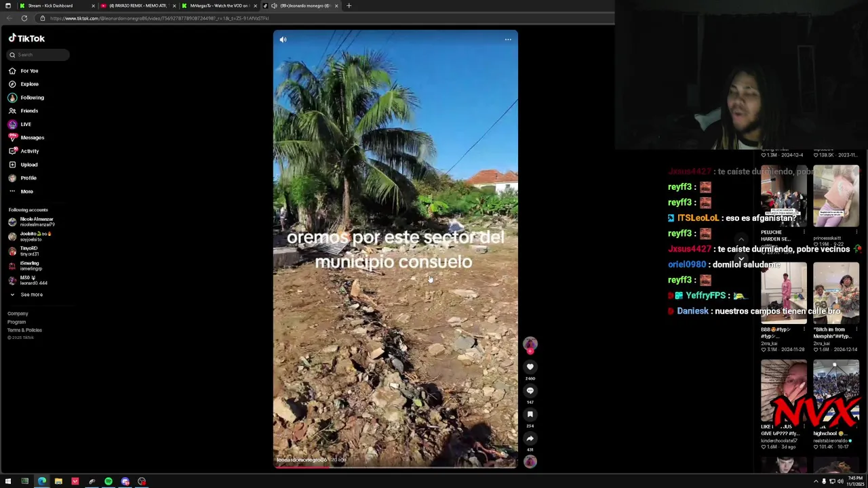Open the Friends page

coord(24,110)
